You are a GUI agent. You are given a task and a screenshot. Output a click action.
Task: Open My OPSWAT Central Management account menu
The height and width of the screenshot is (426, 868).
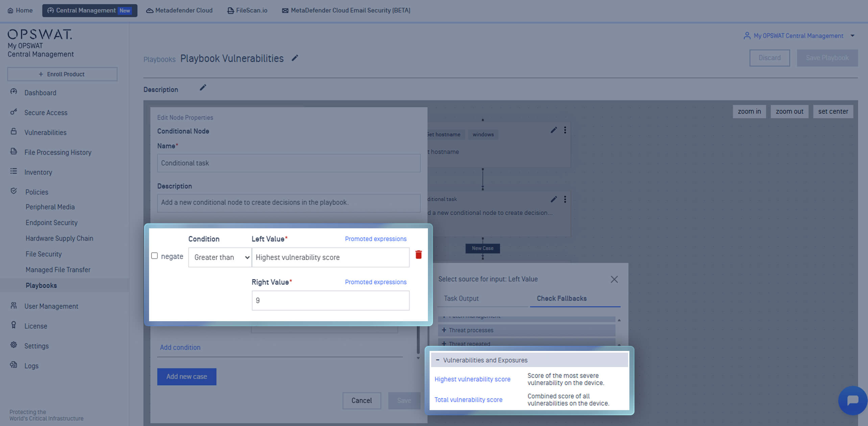799,36
